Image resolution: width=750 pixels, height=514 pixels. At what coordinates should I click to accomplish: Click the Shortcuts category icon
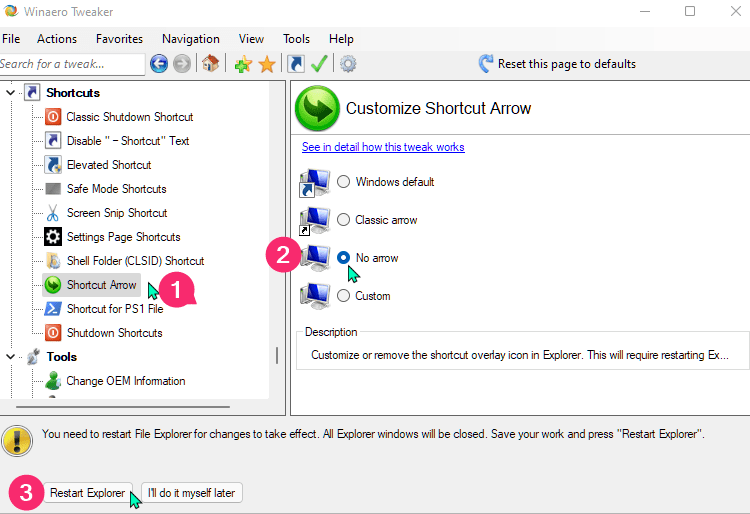click(33, 92)
